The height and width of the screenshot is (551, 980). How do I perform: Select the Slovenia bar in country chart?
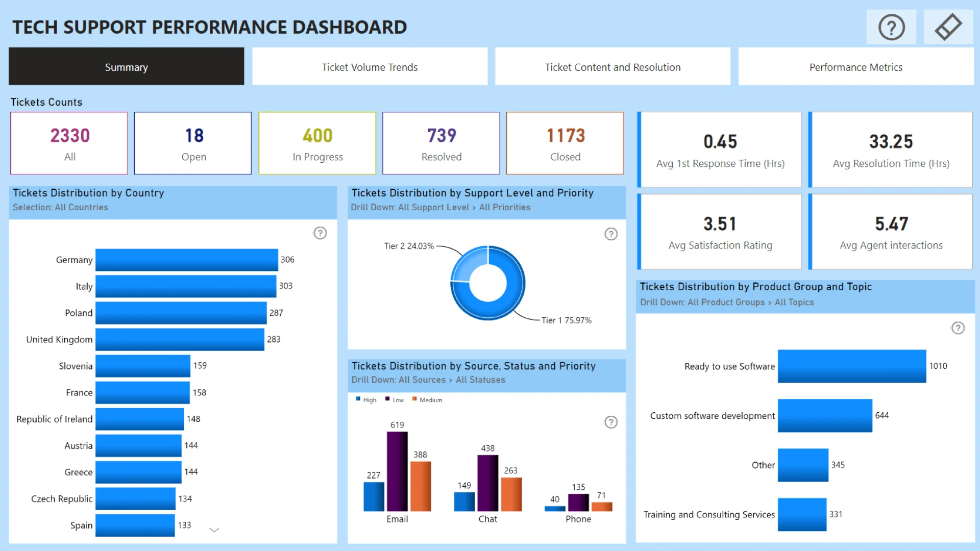click(x=143, y=366)
